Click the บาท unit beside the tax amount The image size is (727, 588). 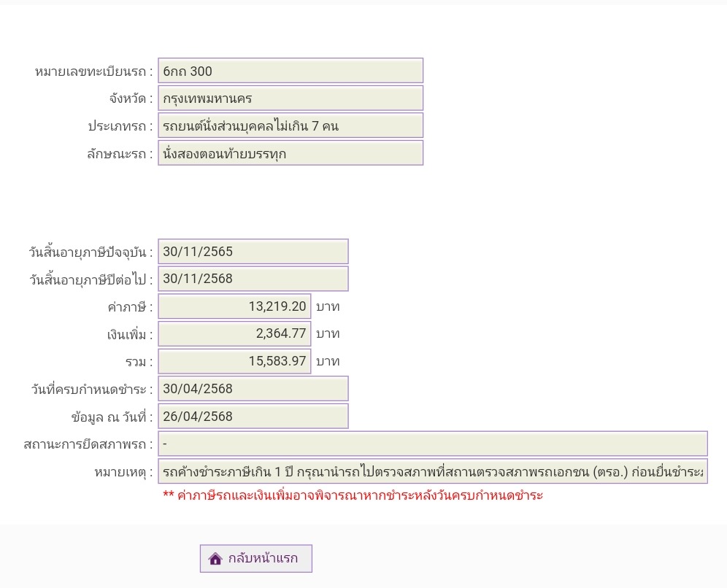(328, 306)
